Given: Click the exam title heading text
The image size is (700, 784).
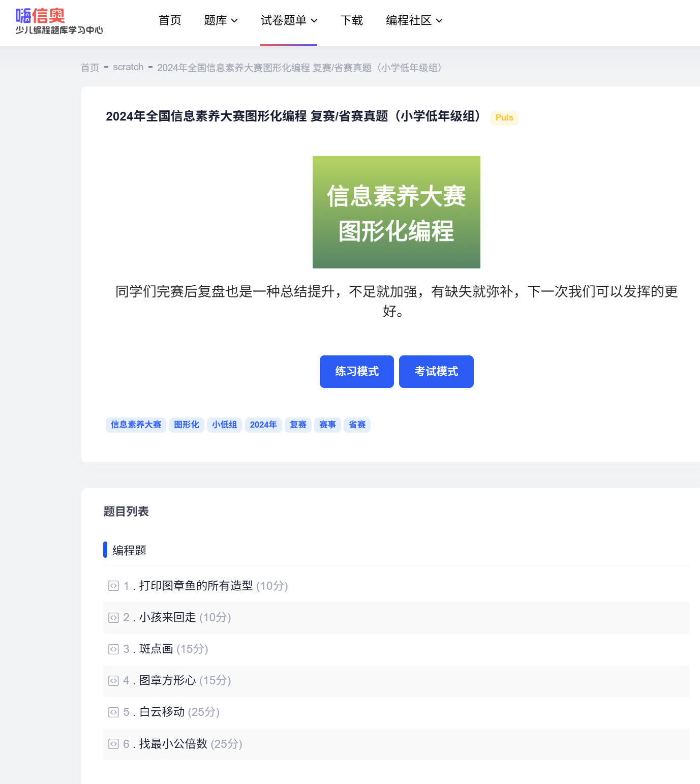Looking at the screenshot, I should 294,116.
